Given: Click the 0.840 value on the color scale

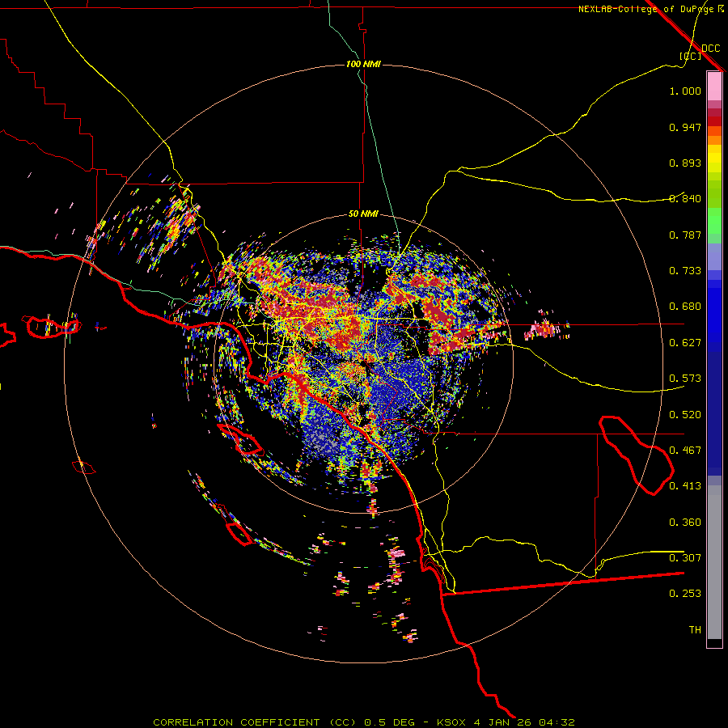Looking at the screenshot, I should (x=685, y=199).
